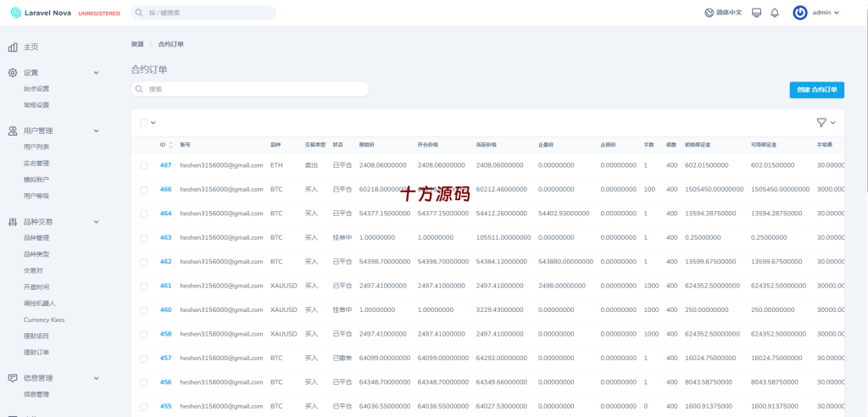This screenshot has width=868, height=417.
Task: Click the 设置 gear icon
Action: click(13, 73)
